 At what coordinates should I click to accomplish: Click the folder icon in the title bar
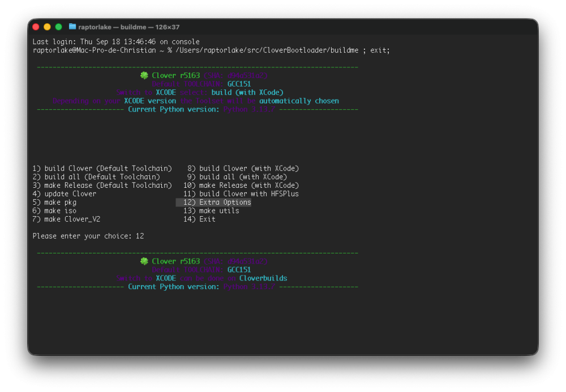coord(72,27)
